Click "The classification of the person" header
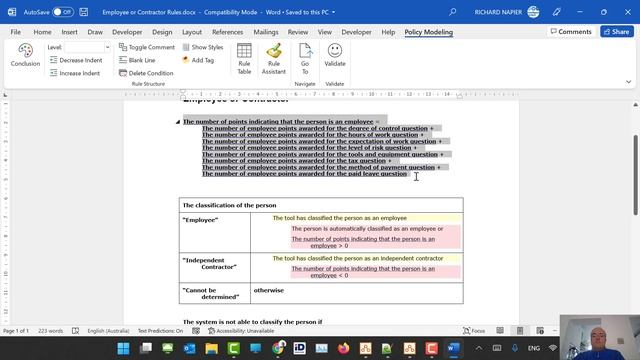 point(229,205)
